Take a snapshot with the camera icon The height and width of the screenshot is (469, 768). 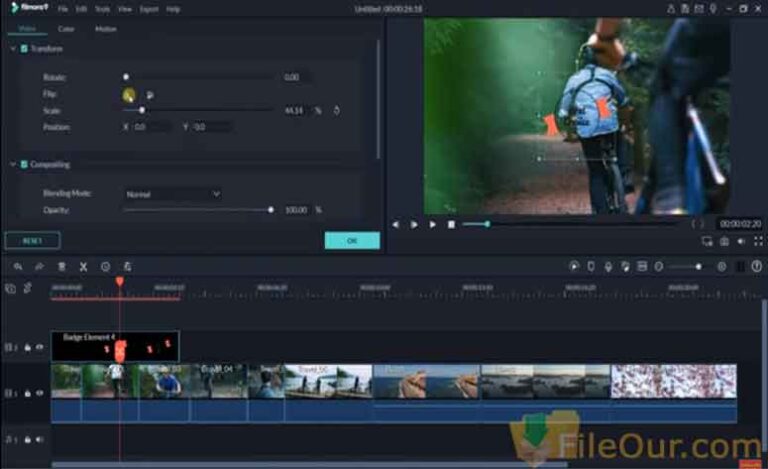(724, 241)
